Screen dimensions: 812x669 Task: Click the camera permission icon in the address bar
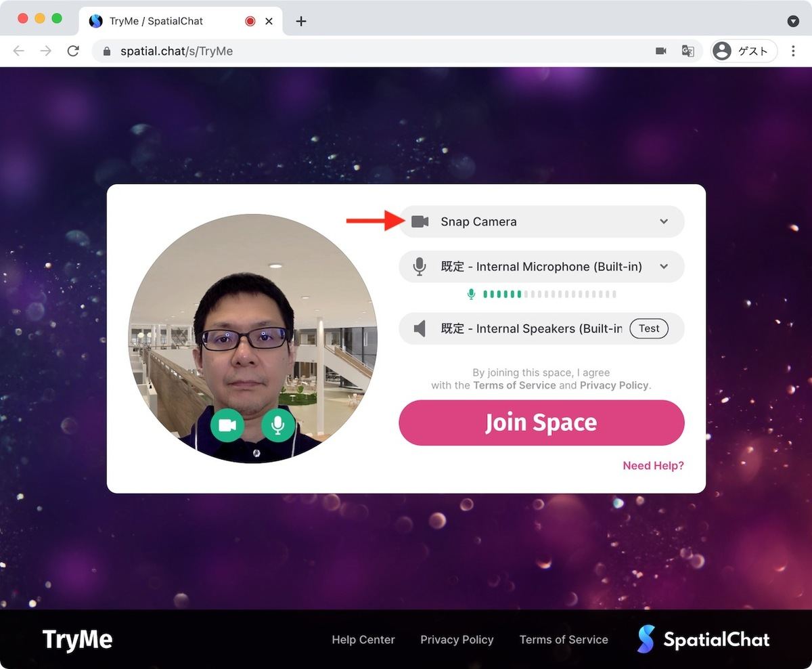661,51
